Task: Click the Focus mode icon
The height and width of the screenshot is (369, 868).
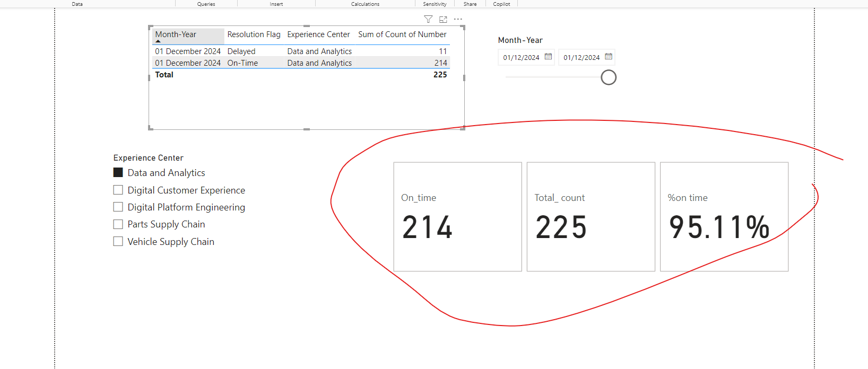Action: pyautogui.click(x=443, y=20)
